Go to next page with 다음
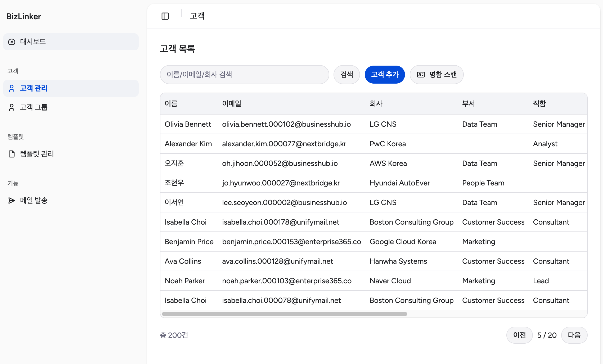Screen dimensions: 603x364 click(x=574, y=335)
